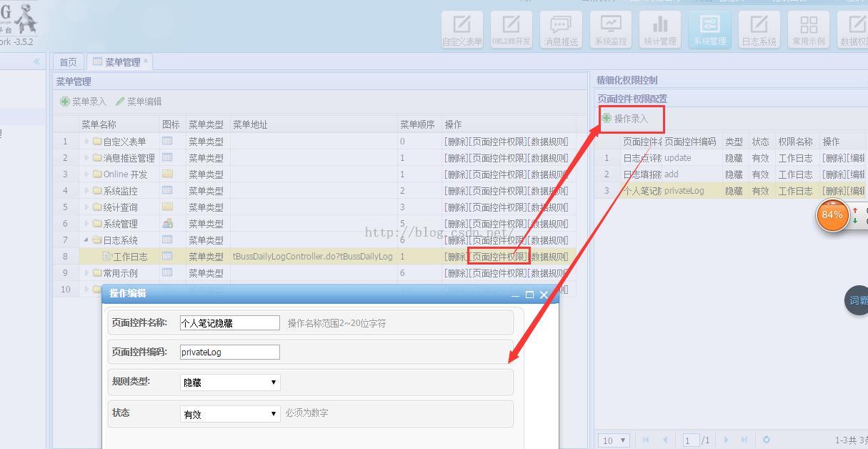
Task: Close the 菜单管理 tab
Action: [146, 61]
